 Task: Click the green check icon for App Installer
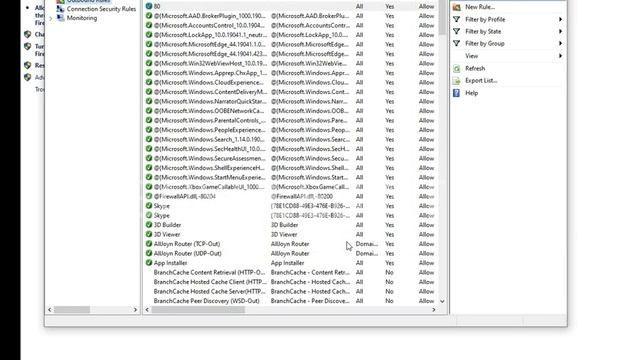pos(149,262)
